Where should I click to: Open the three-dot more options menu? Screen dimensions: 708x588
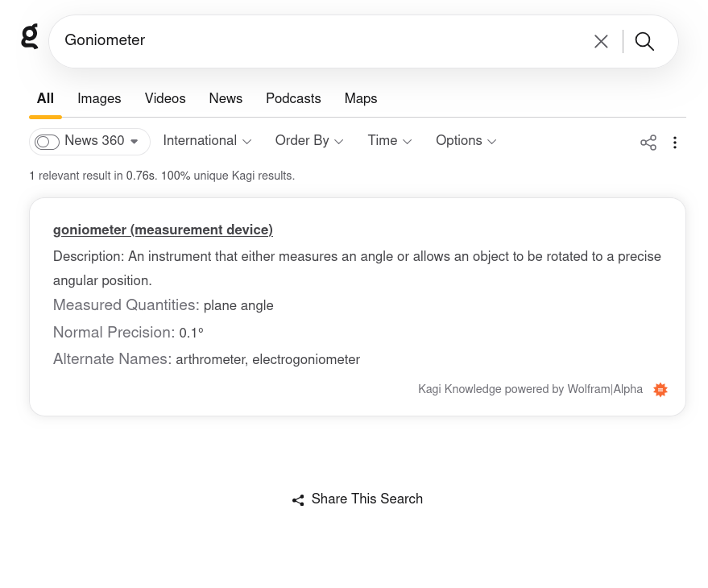tap(675, 143)
